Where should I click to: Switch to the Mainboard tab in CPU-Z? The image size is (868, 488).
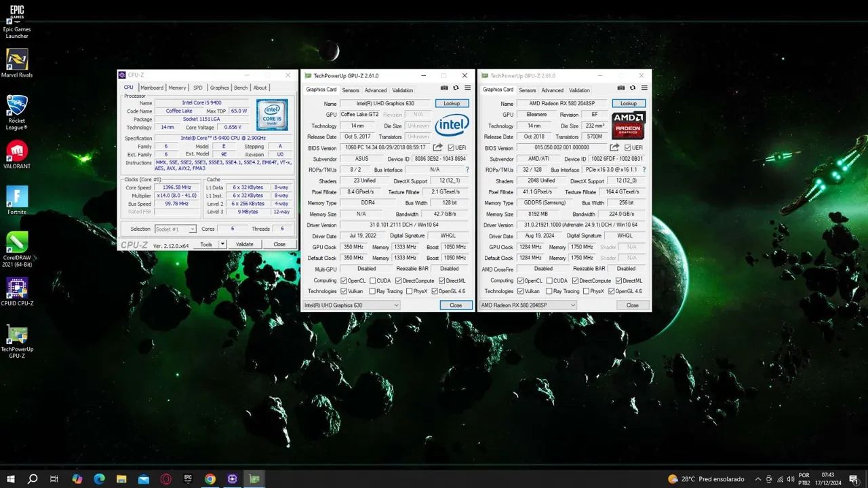pos(152,88)
